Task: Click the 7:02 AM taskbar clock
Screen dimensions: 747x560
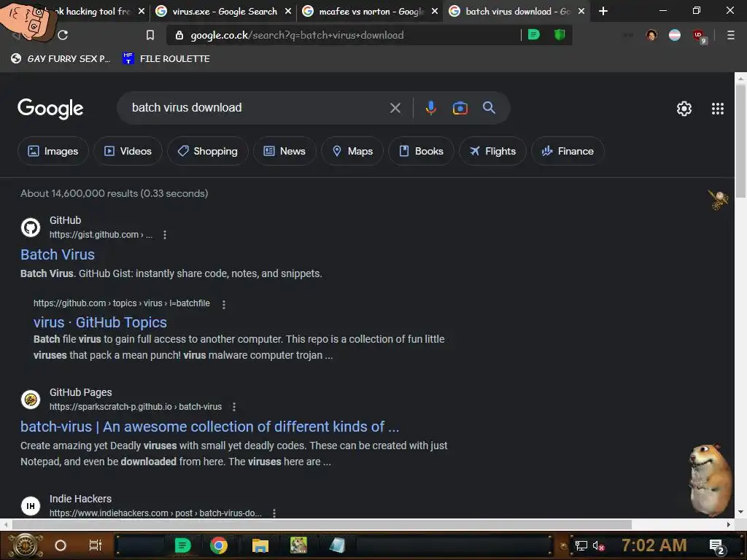Action: click(654, 545)
